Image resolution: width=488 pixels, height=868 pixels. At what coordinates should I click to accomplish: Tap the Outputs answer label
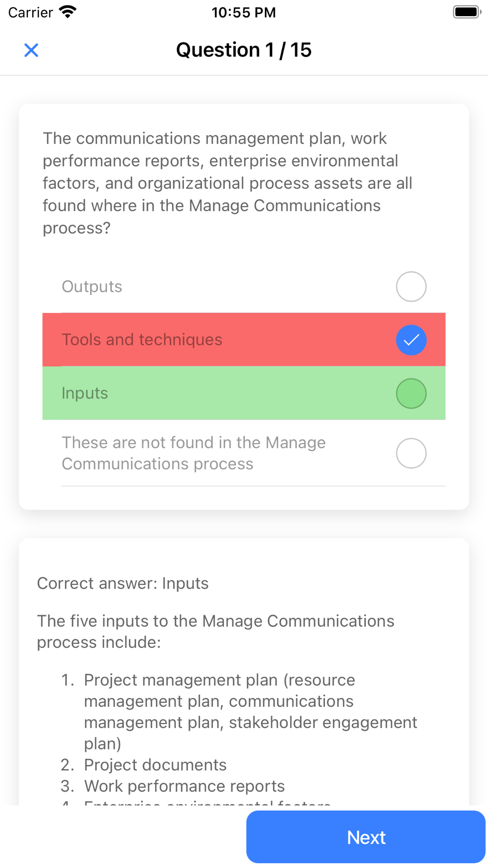92,287
